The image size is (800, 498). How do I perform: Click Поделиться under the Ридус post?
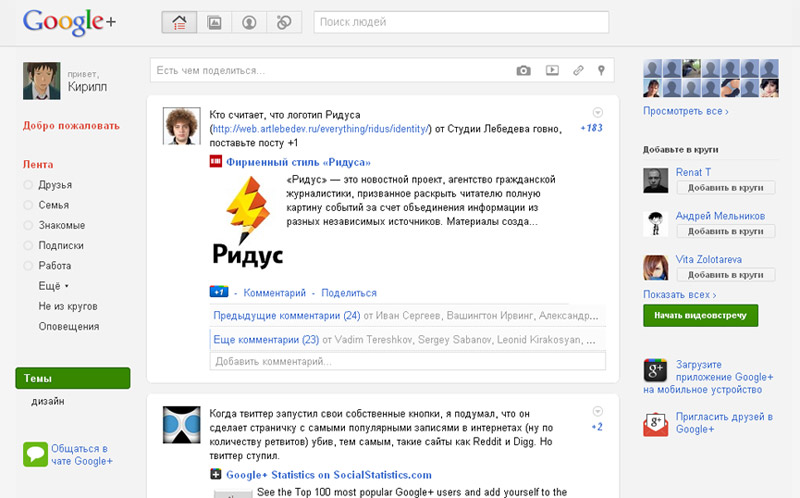click(349, 293)
